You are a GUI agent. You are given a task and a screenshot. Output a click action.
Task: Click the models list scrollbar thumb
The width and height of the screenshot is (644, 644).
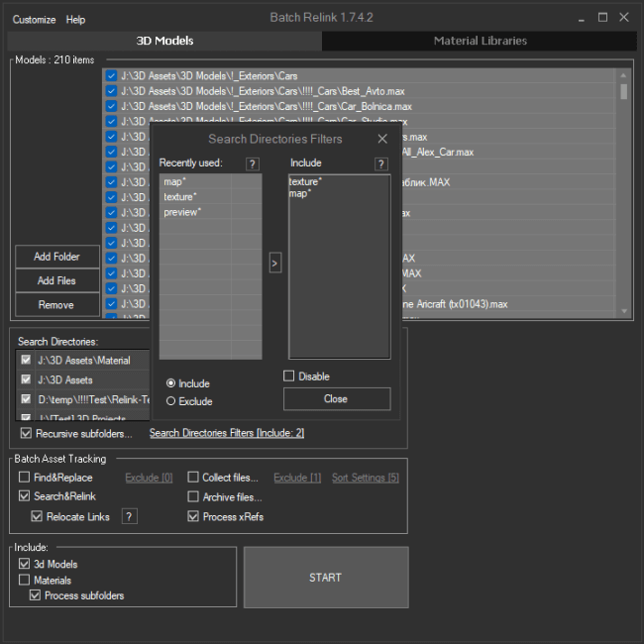(x=623, y=91)
